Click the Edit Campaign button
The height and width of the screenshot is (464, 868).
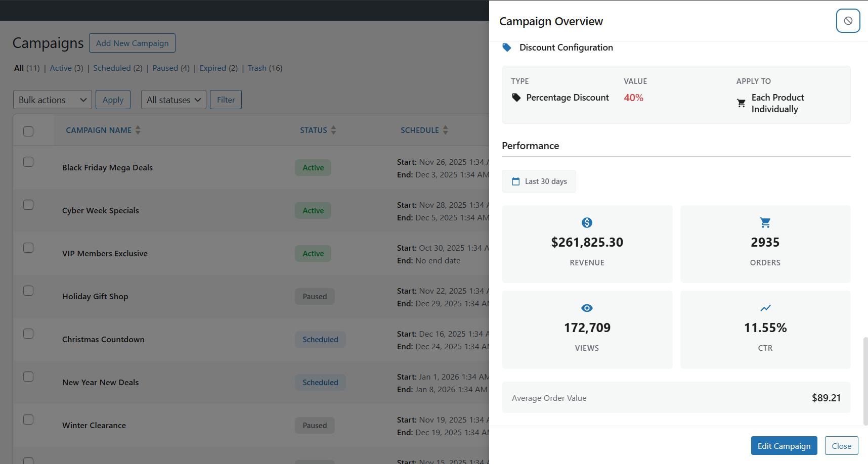point(784,445)
